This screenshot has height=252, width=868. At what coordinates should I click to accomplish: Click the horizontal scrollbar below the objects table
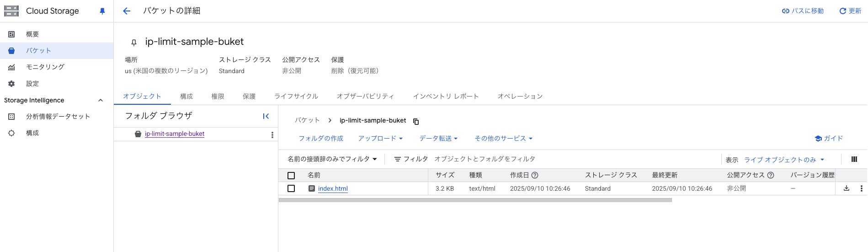click(475, 200)
